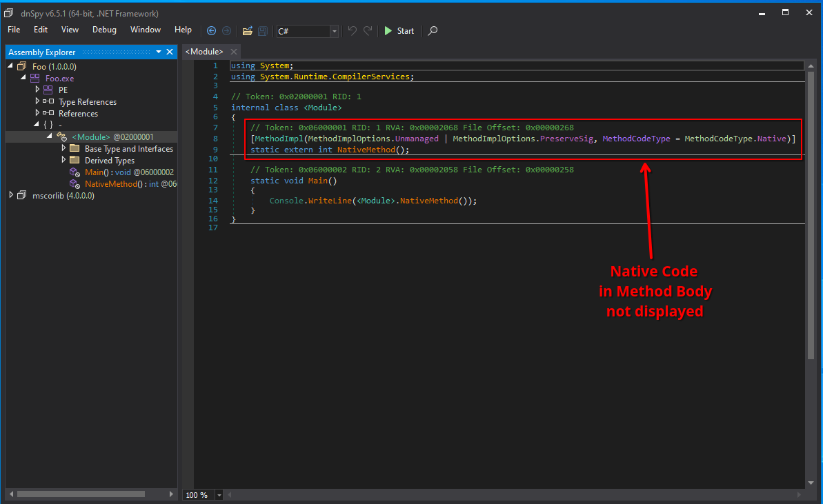823x504 pixels.
Task: Open the Debug menu
Action: point(104,30)
